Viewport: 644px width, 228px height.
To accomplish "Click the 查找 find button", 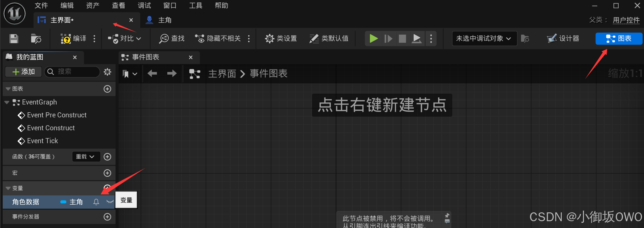I will (172, 39).
